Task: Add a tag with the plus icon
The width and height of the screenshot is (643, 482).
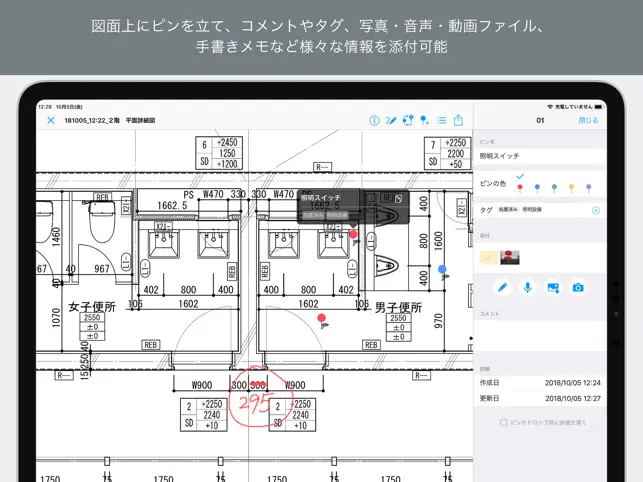Action: pos(596,210)
